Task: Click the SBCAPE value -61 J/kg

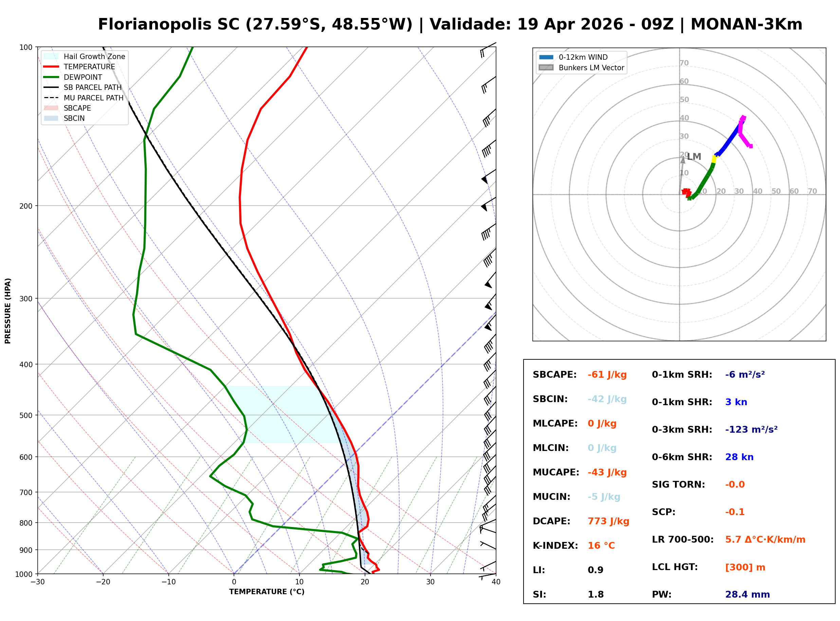Action: 607,375
